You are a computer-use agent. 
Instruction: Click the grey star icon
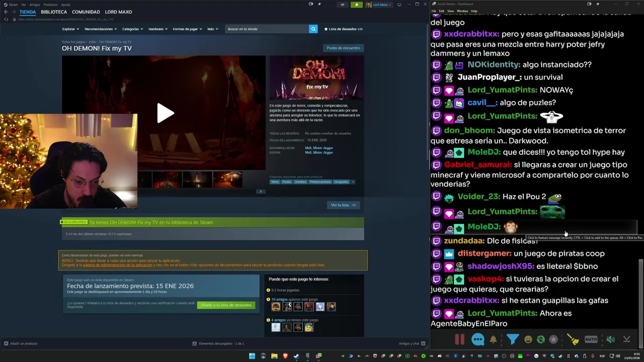point(553,339)
